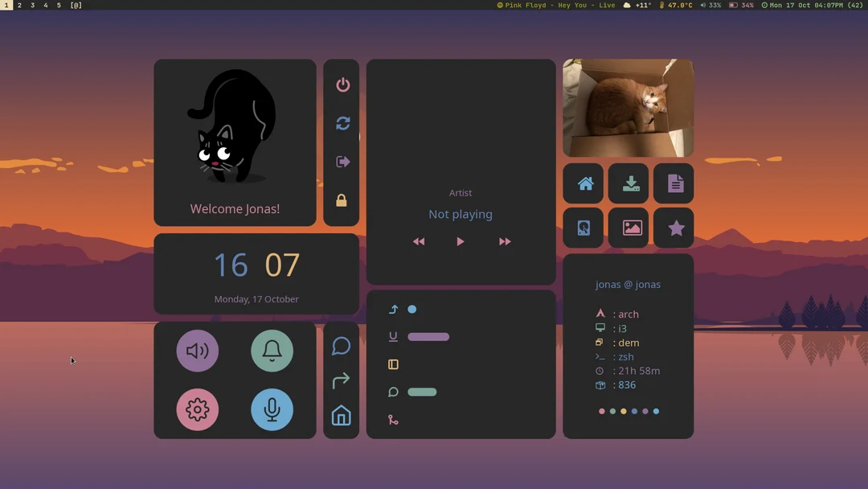
Task: Click the purple memory usage bar
Action: pyautogui.click(x=428, y=336)
